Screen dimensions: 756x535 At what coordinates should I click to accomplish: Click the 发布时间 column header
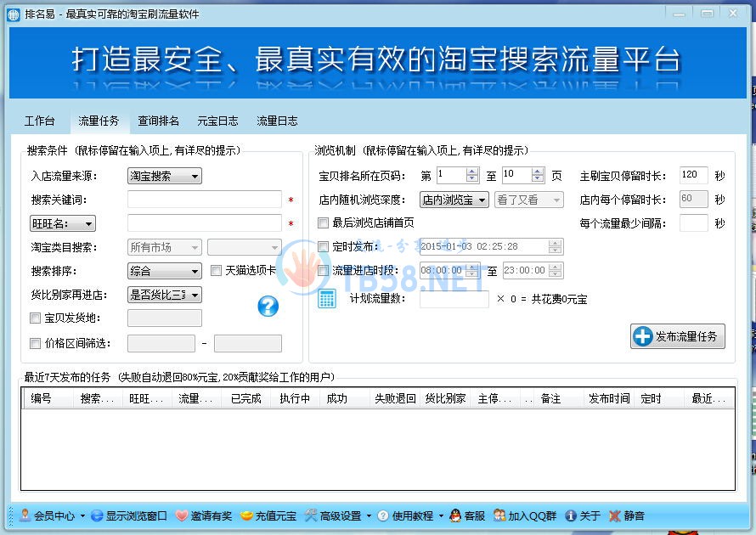(x=609, y=398)
